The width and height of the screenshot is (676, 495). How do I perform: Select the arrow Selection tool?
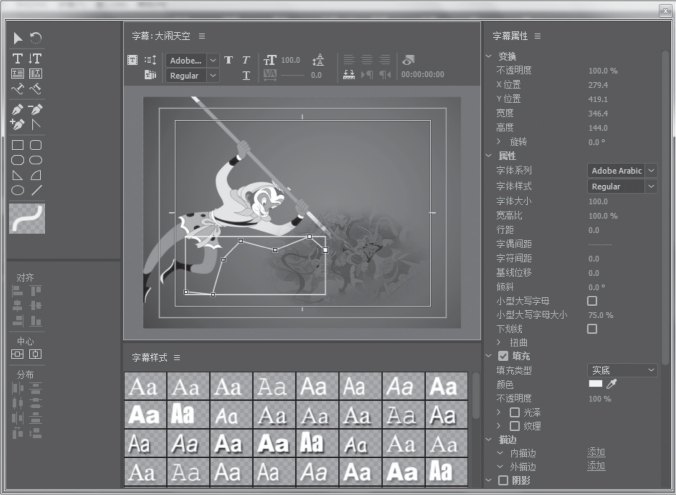click(x=18, y=38)
